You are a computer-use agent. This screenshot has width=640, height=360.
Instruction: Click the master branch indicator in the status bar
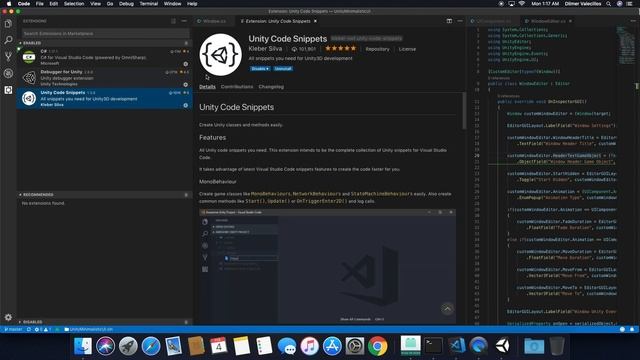point(13,329)
